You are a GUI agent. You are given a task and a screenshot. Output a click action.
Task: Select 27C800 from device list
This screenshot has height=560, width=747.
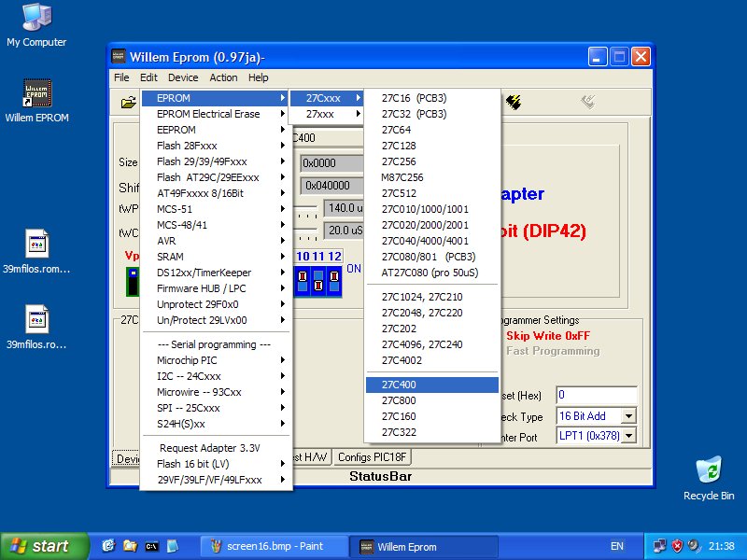pyautogui.click(x=432, y=400)
